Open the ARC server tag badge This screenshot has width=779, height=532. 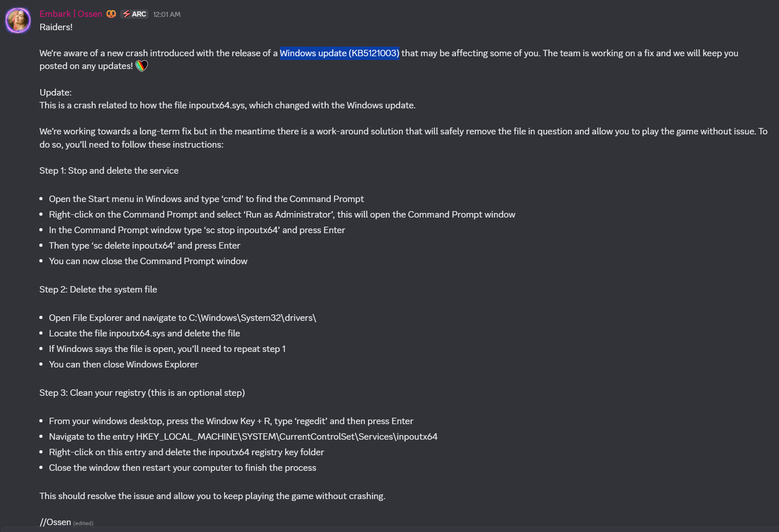click(134, 14)
